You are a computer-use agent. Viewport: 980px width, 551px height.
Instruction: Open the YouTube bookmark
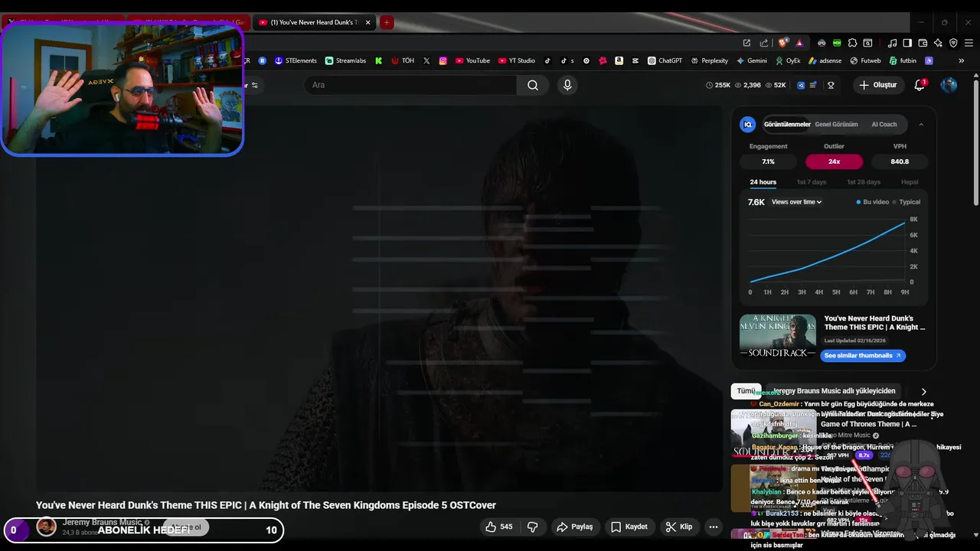pos(472,60)
